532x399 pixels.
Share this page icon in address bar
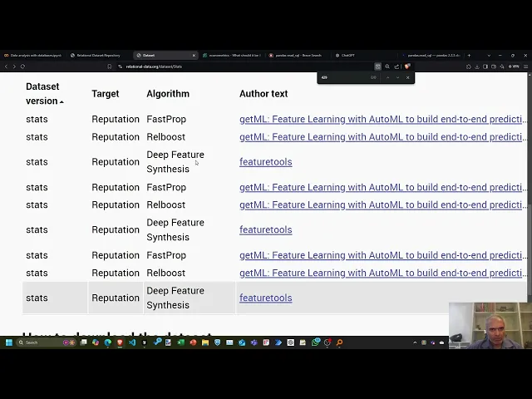click(x=397, y=66)
